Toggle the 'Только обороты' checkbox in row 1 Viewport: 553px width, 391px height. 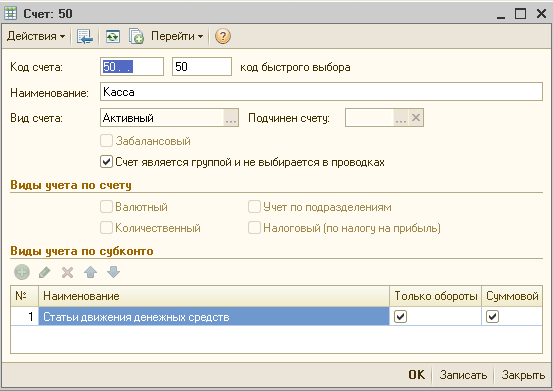pos(400,316)
